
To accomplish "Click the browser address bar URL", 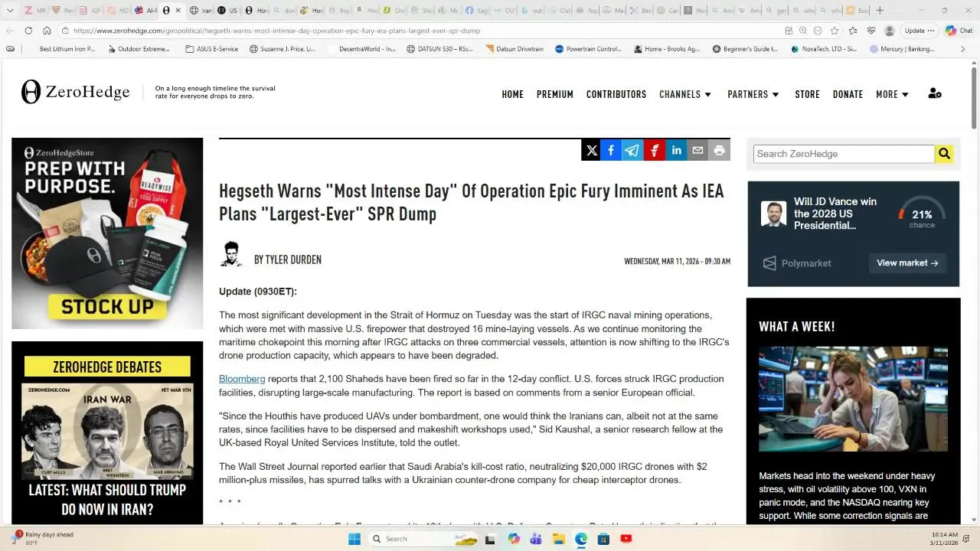I will pos(277,31).
